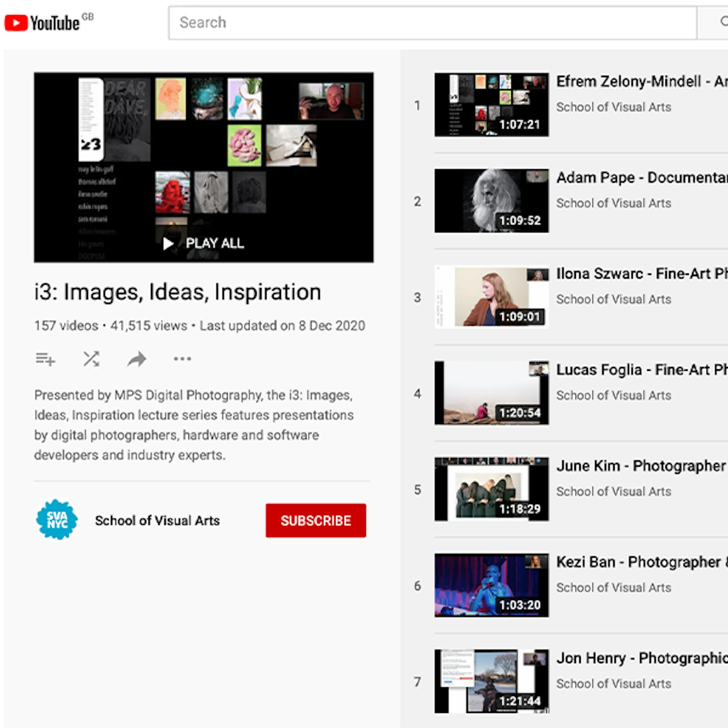Click the search magnifier button
728x728 pixels.
pos(713,23)
